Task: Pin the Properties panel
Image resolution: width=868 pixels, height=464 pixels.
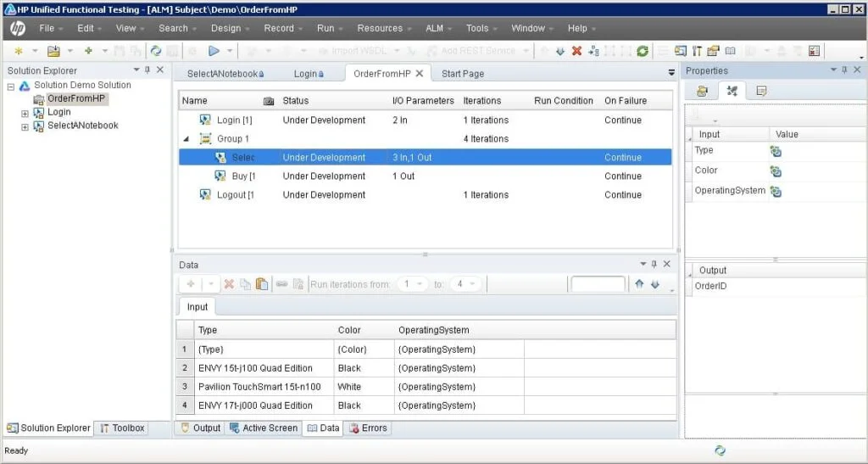Action: [x=844, y=70]
